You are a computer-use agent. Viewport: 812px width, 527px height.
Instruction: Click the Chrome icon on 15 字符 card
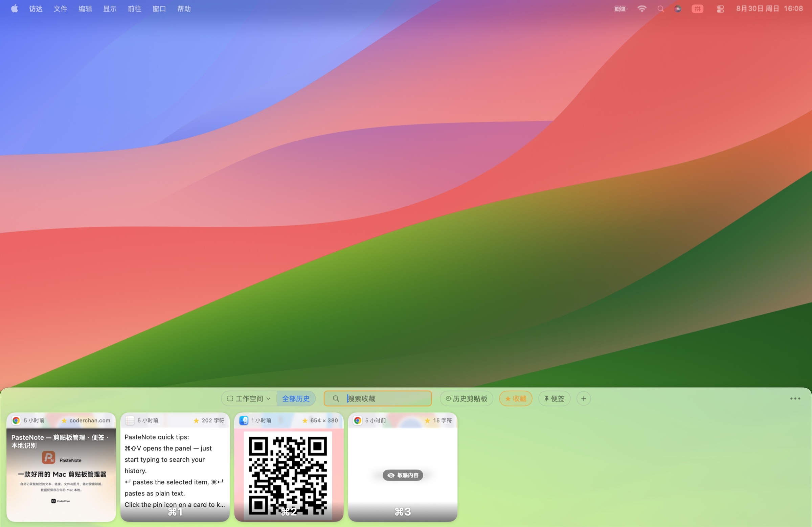click(358, 420)
